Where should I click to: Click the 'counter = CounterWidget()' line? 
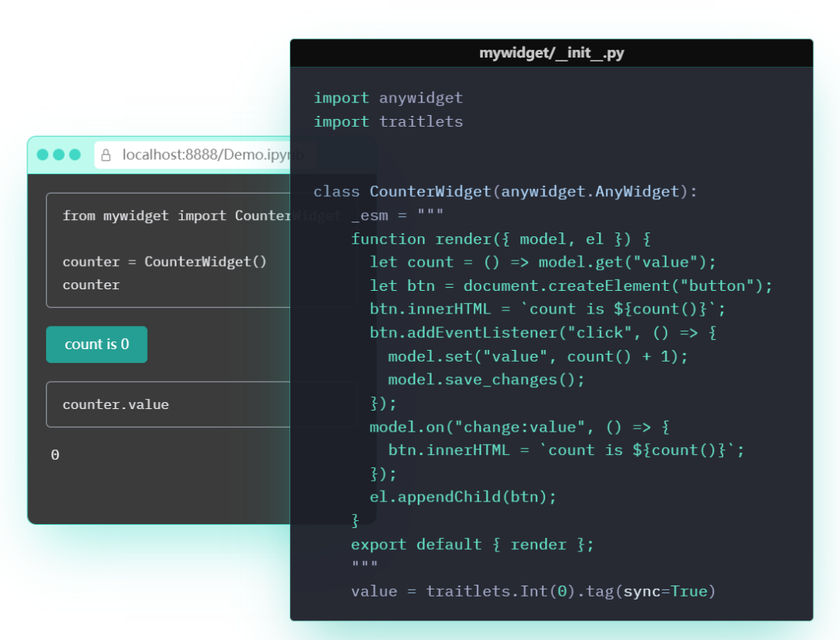(x=164, y=262)
